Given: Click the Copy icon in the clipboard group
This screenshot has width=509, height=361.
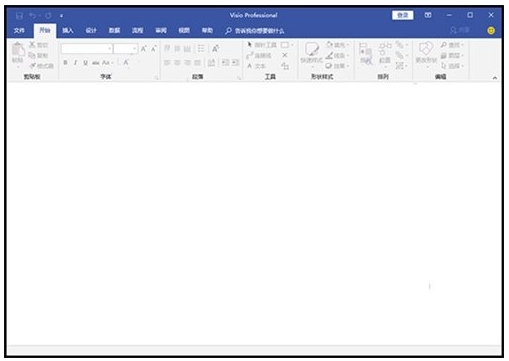Looking at the screenshot, I should [x=32, y=55].
